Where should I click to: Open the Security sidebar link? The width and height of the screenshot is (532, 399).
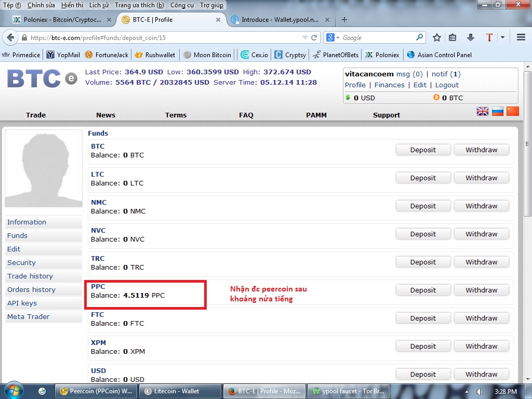pyautogui.click(x=44, y=262)
